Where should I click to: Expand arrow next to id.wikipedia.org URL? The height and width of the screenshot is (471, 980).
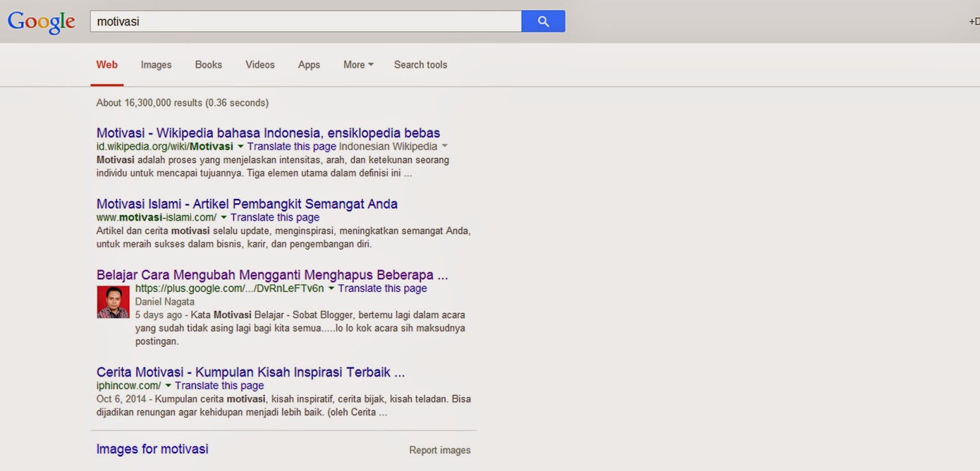241,147
